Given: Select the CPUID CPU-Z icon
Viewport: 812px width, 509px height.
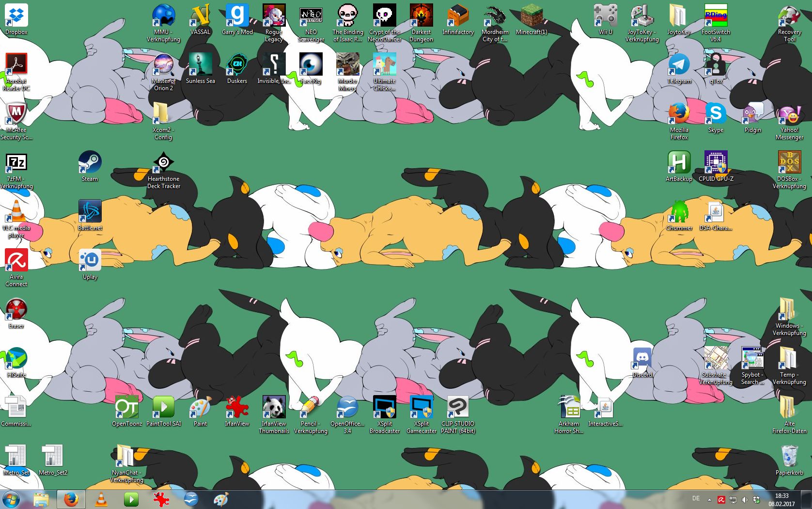Looking at the screenshot, I should coord(716,166).
